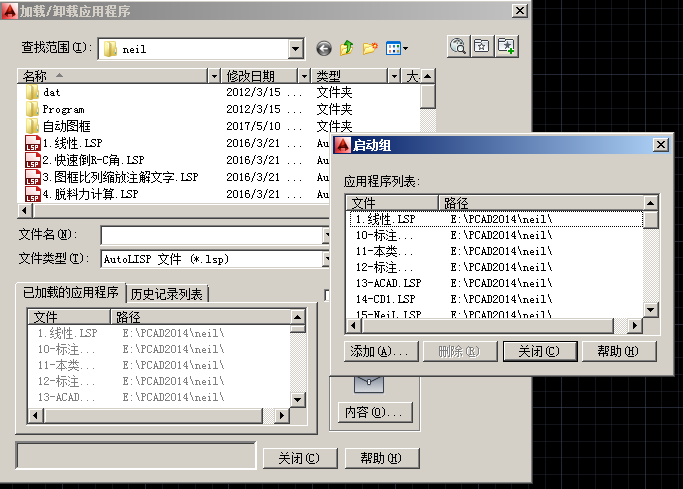
Task: Add to Favorites icon with plus
Action: 506,46
